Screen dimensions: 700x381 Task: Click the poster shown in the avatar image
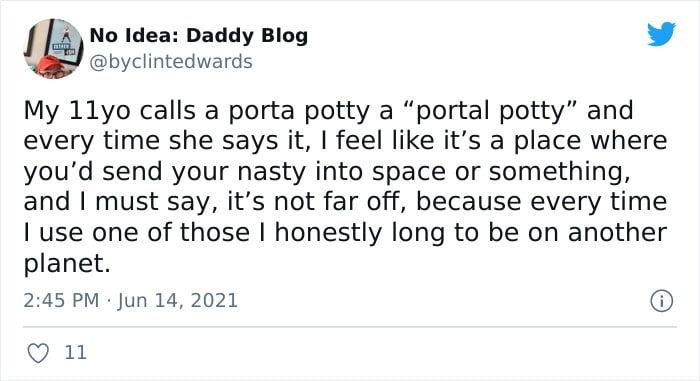[68, 40]
